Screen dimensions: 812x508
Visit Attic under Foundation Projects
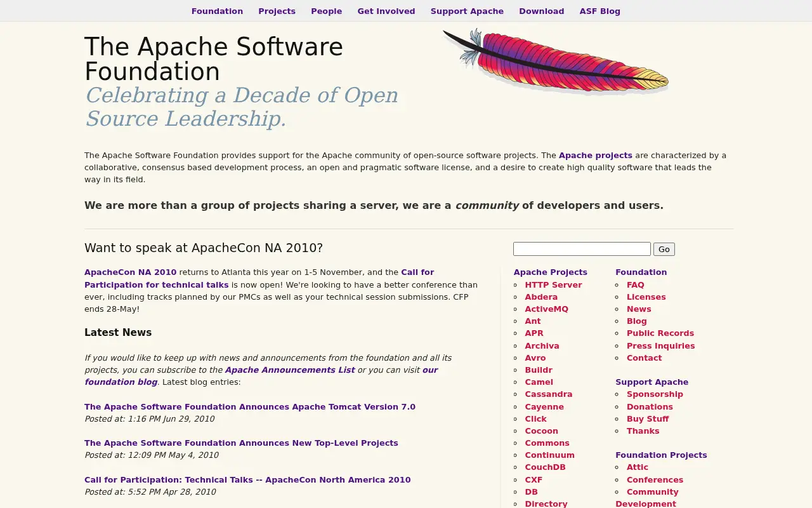638,467
